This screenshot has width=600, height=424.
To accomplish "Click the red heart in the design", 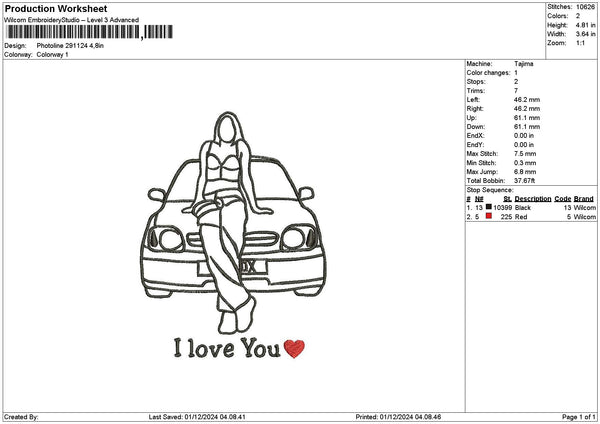I will [x=294, y=349].
